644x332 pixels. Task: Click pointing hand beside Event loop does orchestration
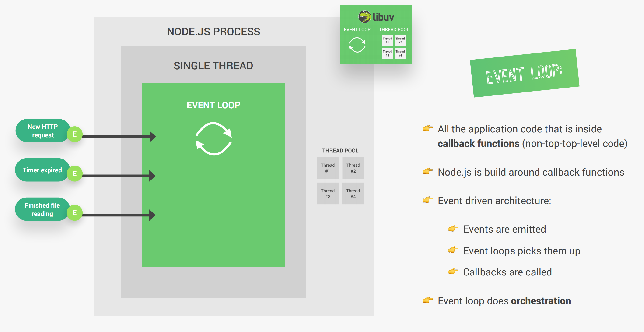coord(427,300)
